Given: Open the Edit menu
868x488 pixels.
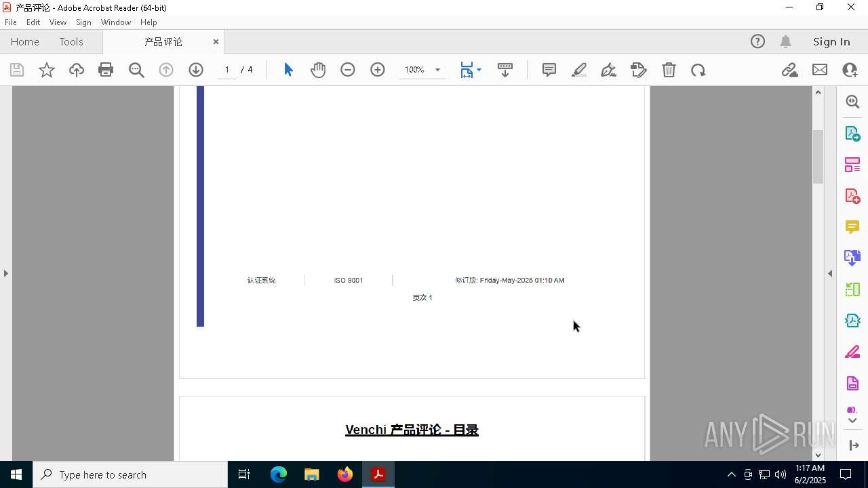Looking at the screenshot, I should [x=33, y=22].
